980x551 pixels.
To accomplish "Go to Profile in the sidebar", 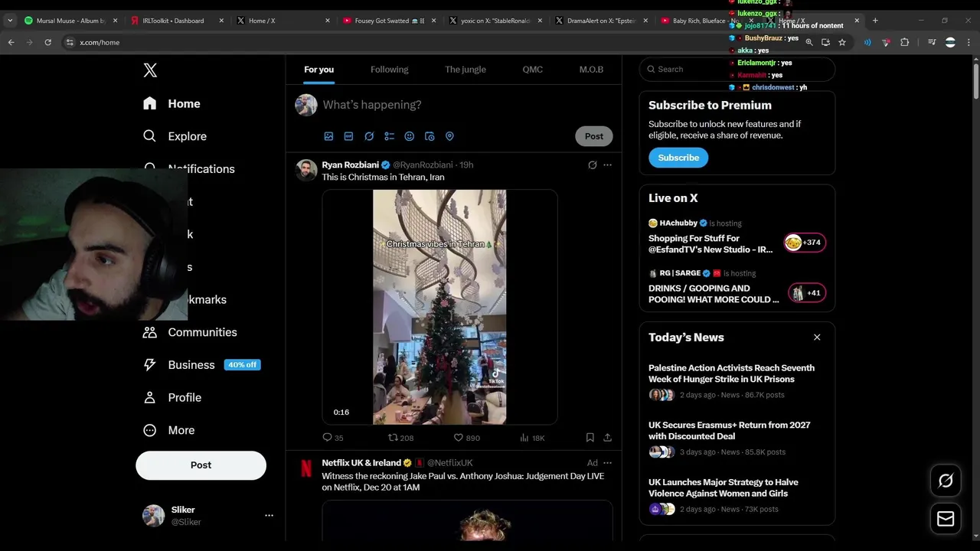I will (173, 398).
